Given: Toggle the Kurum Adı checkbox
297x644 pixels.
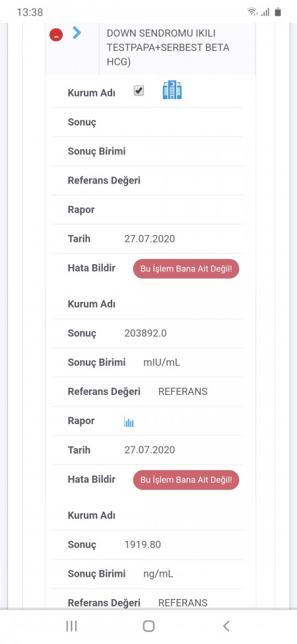Looking at the screenshot, I should (139, 90).
